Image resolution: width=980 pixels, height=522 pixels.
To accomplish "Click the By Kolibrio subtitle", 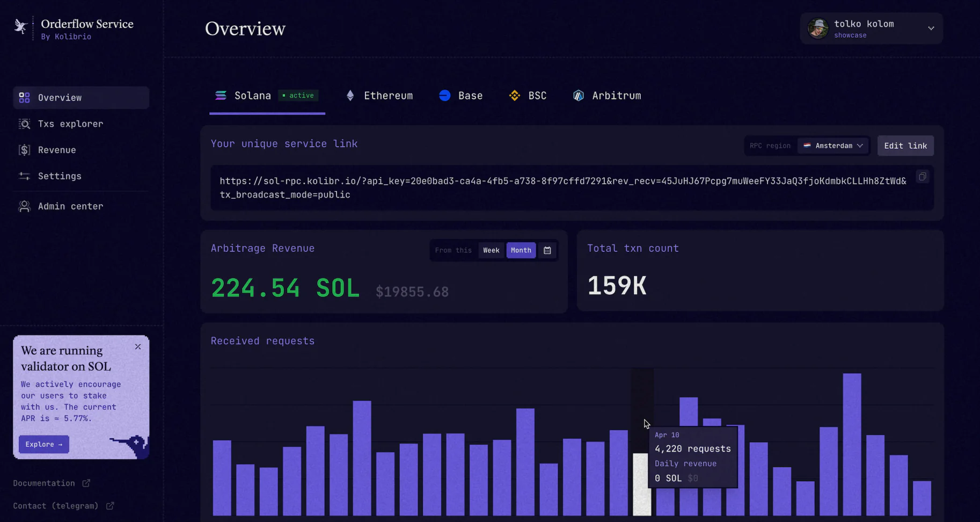I will pyautogui.click(x=66, y=37).
